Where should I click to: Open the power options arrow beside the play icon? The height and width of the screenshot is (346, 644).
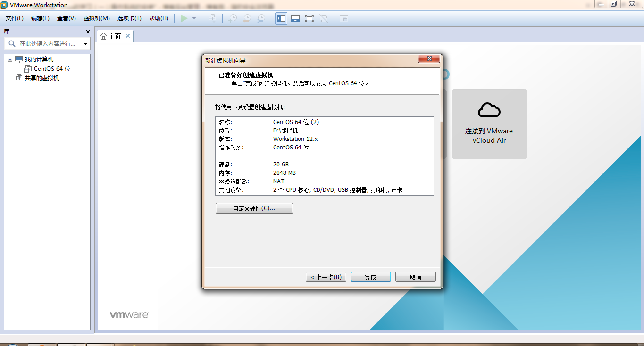(194, 18)
